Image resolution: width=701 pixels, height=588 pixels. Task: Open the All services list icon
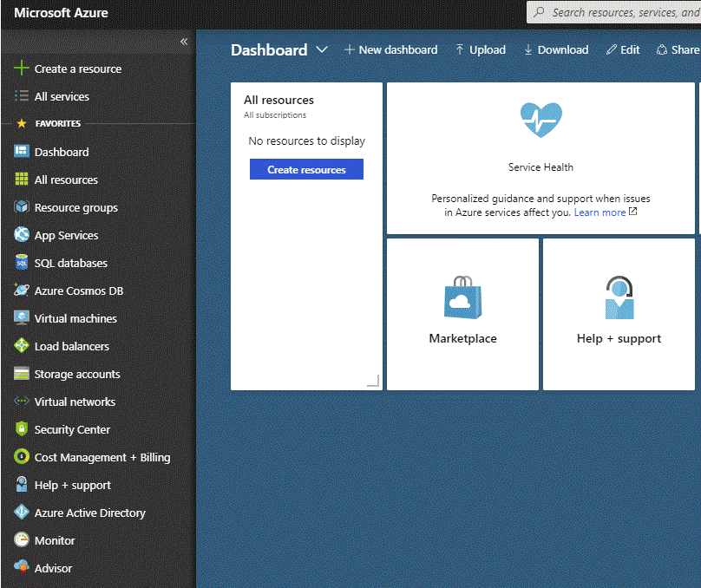point(22,96)
